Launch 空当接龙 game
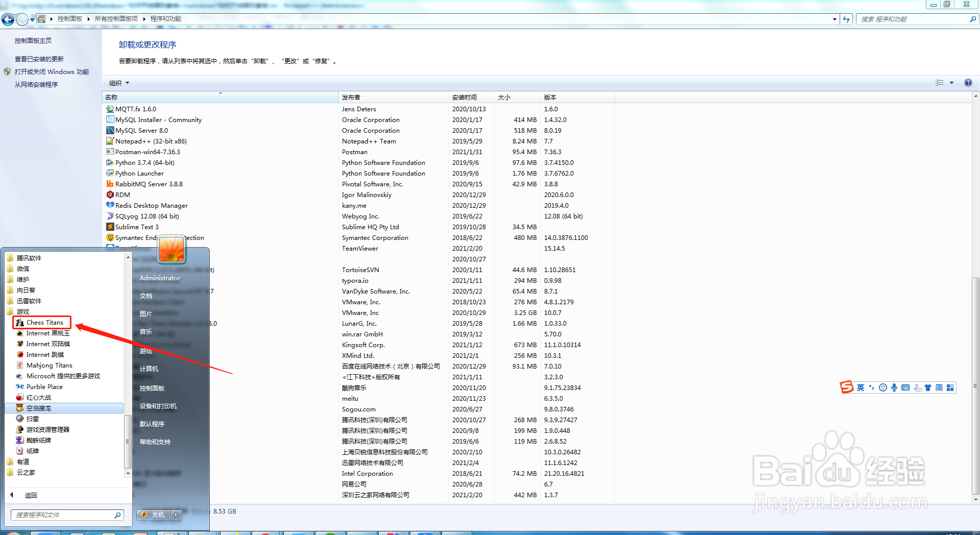The width and height of the screenshot is (980, 535). click(64, 408)
